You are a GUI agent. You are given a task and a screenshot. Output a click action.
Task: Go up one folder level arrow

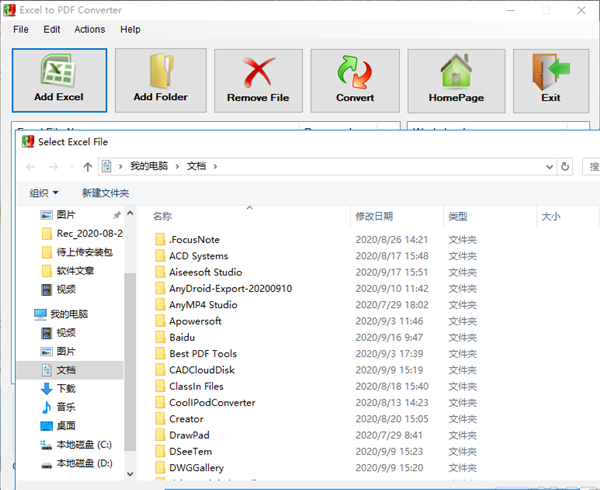point(88,166)
